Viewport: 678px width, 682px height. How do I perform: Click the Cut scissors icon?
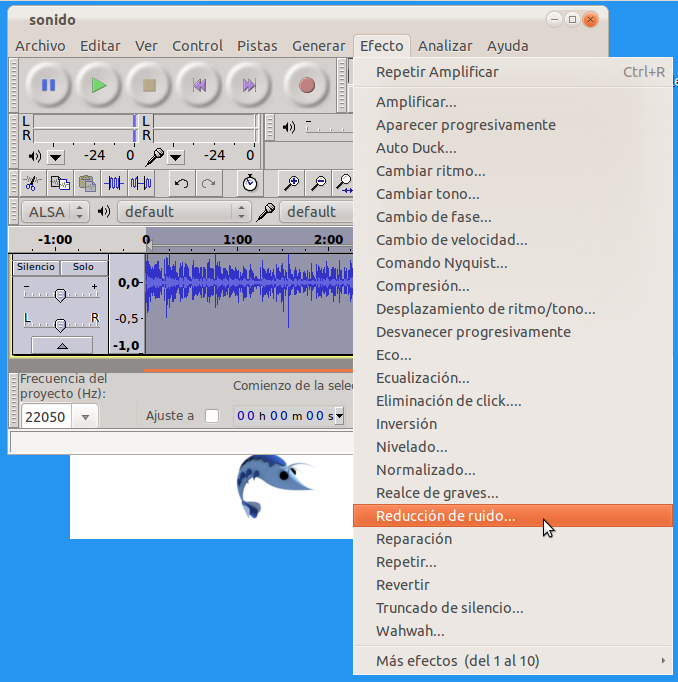coord(31,183)
